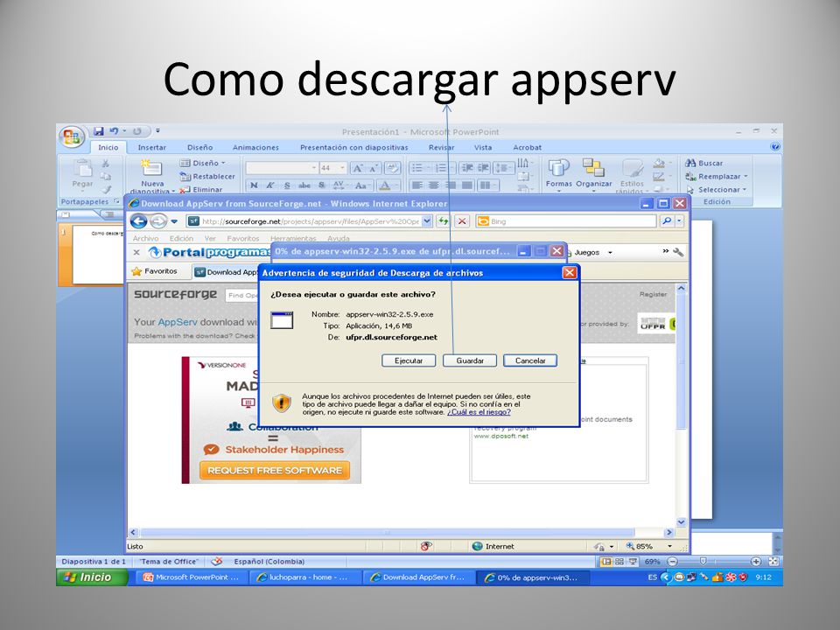The height and width of the screenshot is (630, 840).
Task: Click PowerPoint help question mark icon
Action: [x=774, y=147]
